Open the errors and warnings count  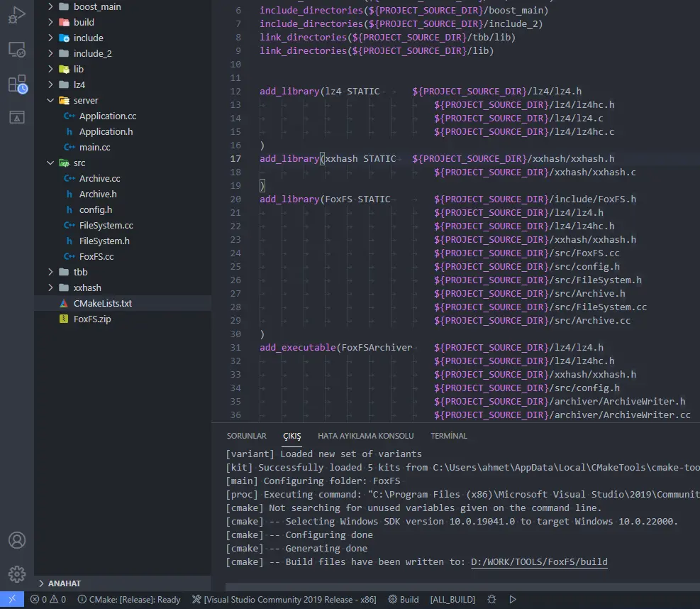pos(48,599)
